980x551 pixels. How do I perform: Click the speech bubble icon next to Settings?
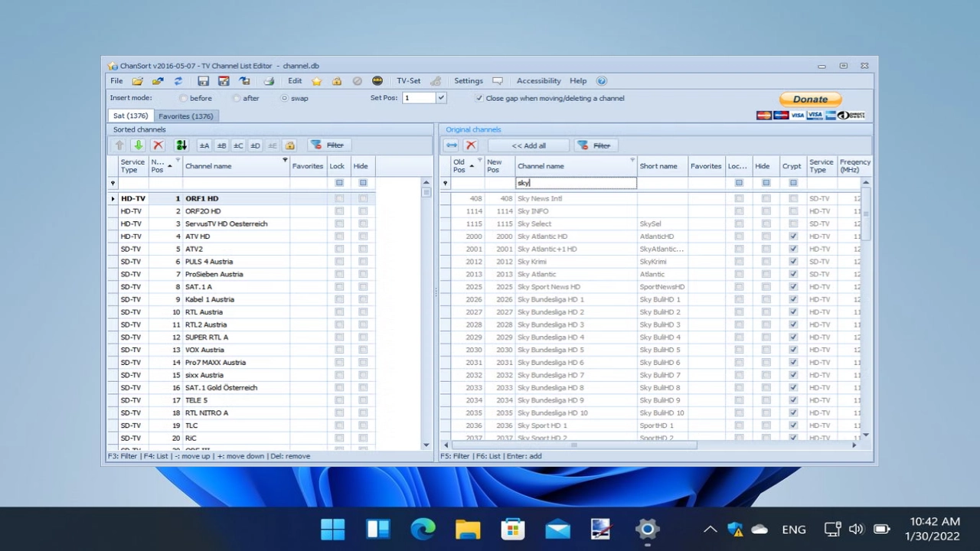[x=498, y=81]
